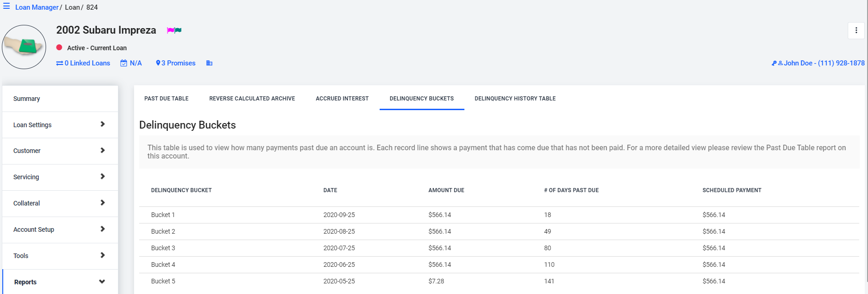Switch to Delinquency History Table tab

point(515,99)
